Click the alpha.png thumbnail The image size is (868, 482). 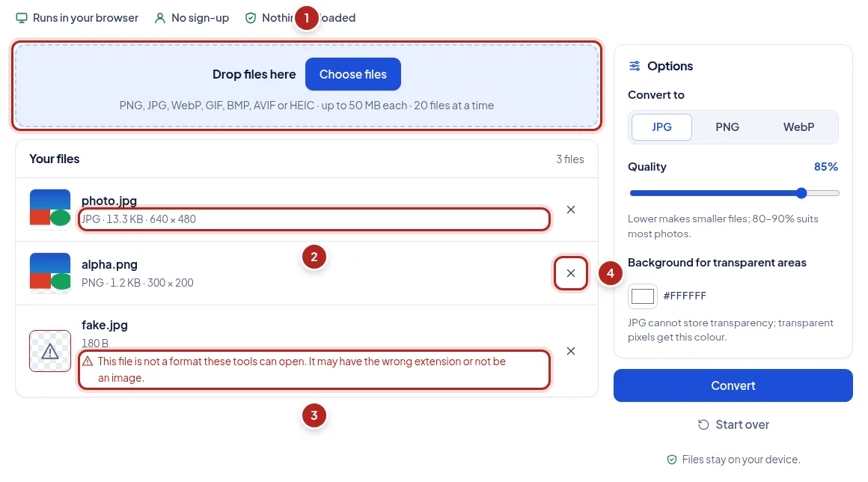pyautogui.click(x=50, y=273)
